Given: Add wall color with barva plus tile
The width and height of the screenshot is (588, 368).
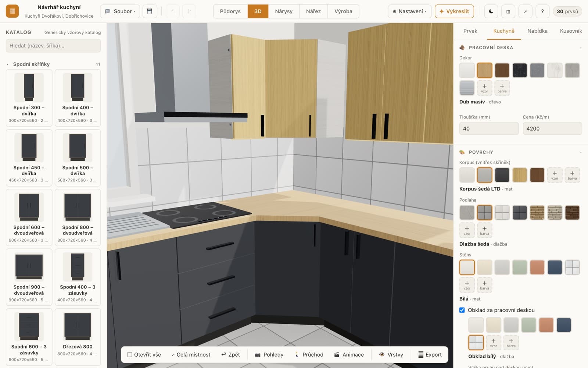Looking at the screenshot, I should (x=484, y=285).
